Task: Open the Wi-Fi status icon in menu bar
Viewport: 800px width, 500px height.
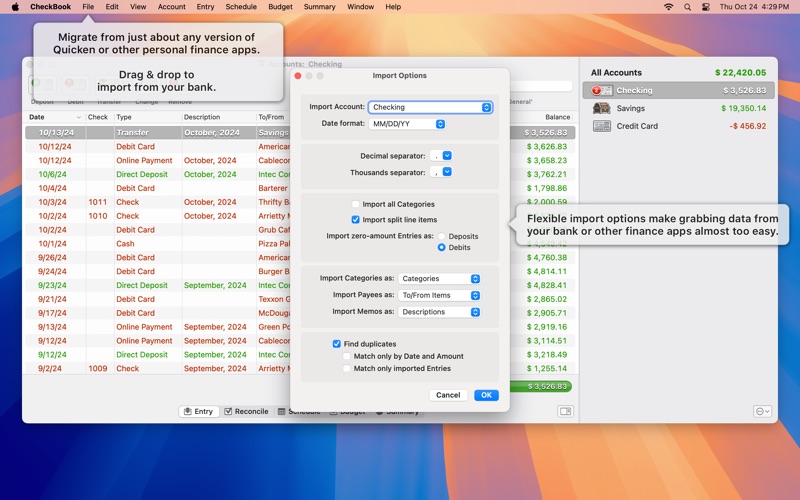Action: tap(668, 7)
